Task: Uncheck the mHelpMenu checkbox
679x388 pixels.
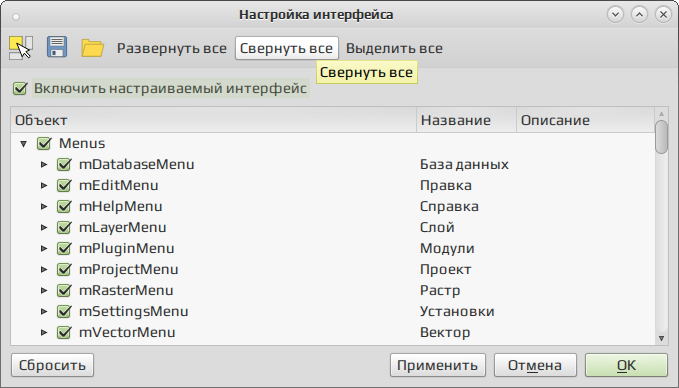Action: tap(64, 207)
